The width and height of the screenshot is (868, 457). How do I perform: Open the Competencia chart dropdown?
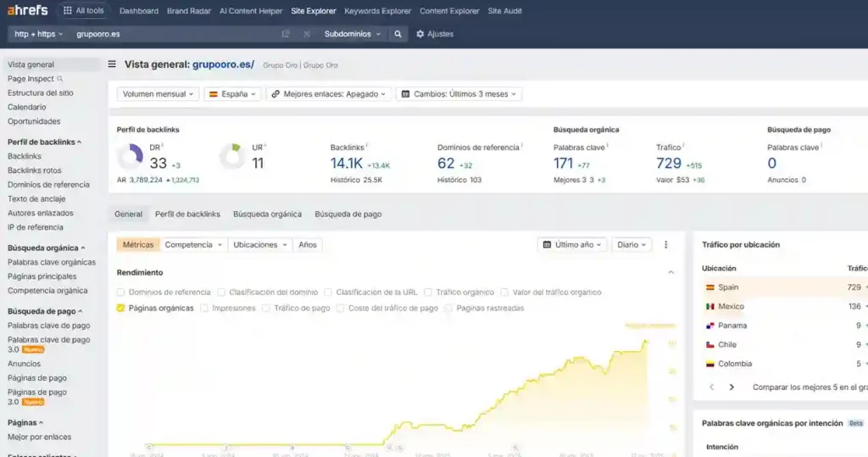pyautogui.click(x=193, y=244)
